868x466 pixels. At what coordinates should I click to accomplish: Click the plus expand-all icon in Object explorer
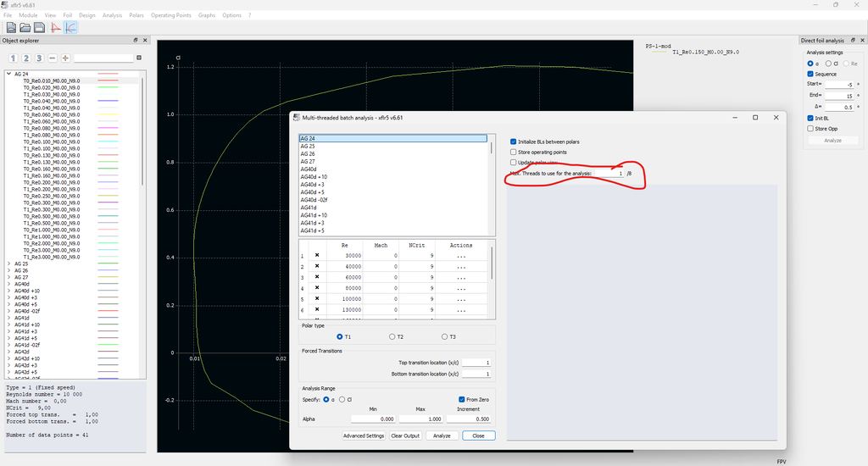(x=65, y=58)
